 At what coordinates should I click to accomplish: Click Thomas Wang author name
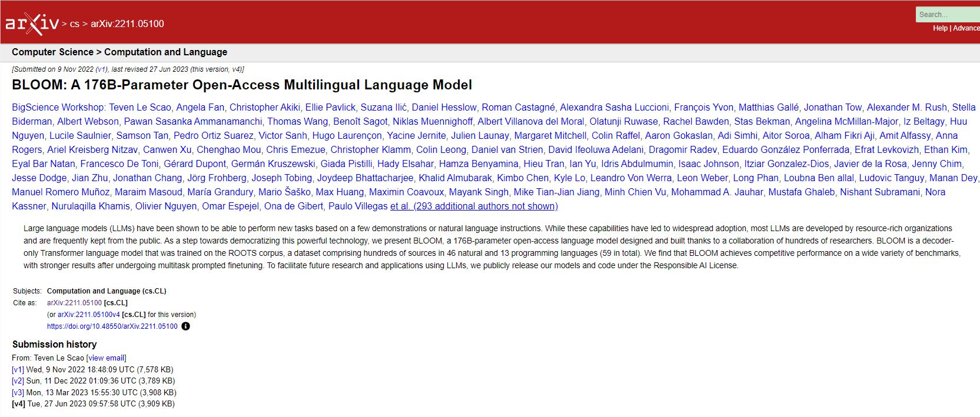[297, 121]
